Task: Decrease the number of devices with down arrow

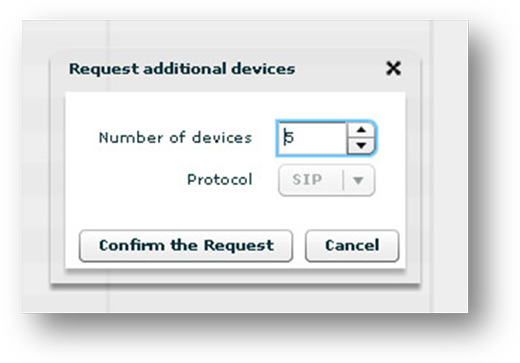Action: (x=361, y=146)
